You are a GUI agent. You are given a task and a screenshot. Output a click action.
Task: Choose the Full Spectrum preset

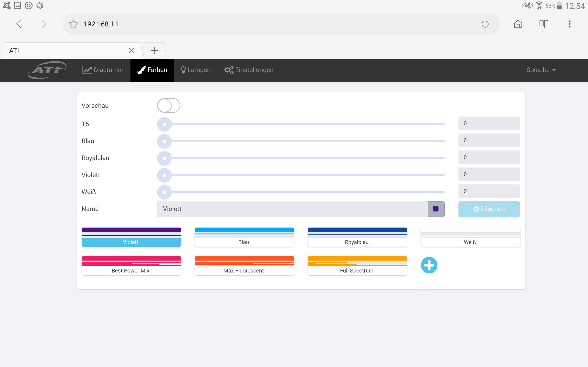point(357,266)
